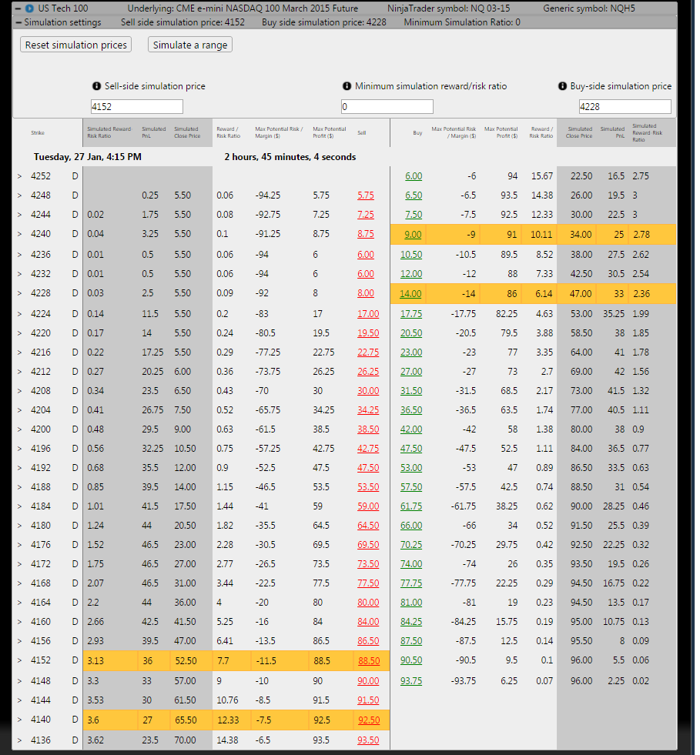Open buy price 6.50 on strike 4248
The width and height of the screenshot is (700, 755).
click(414, 195)
